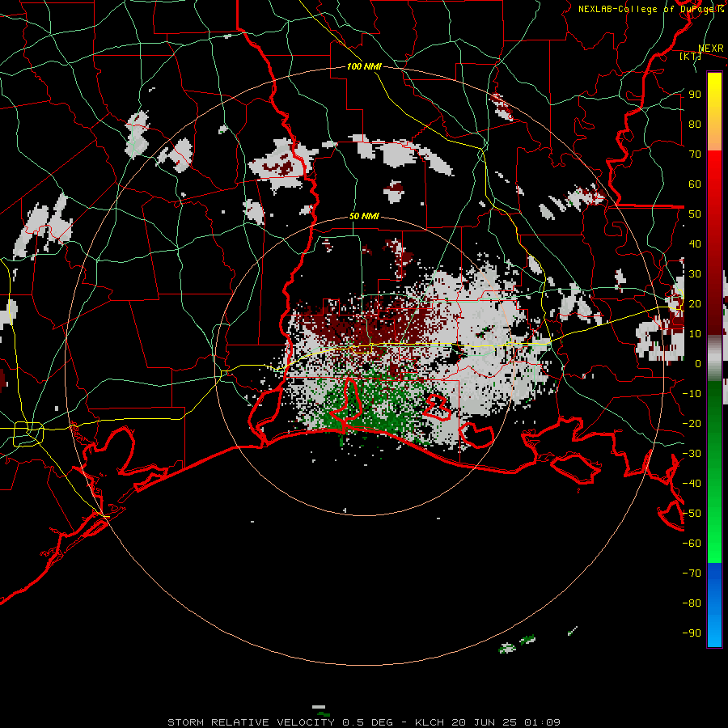Click the "NEXR" label above the color scale
This screenshot has height=728, width=728.
pyautogui.click(x=710, y=49)
